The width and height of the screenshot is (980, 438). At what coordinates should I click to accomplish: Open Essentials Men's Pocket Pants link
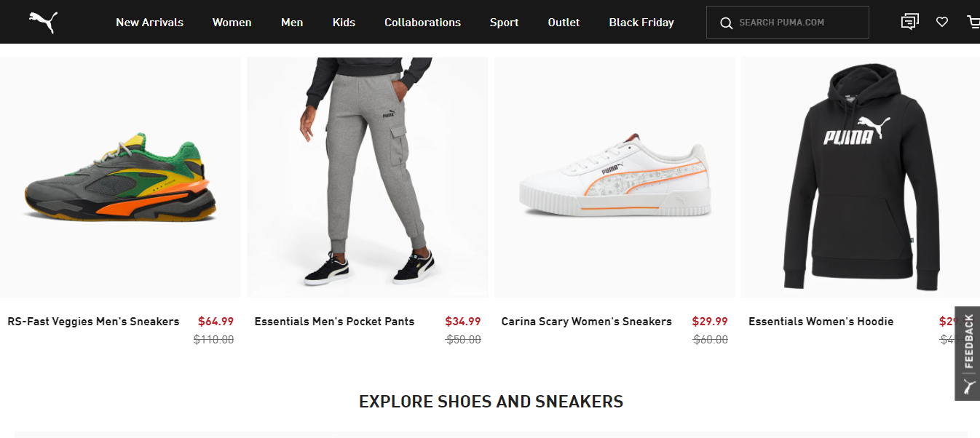(334, 322)
